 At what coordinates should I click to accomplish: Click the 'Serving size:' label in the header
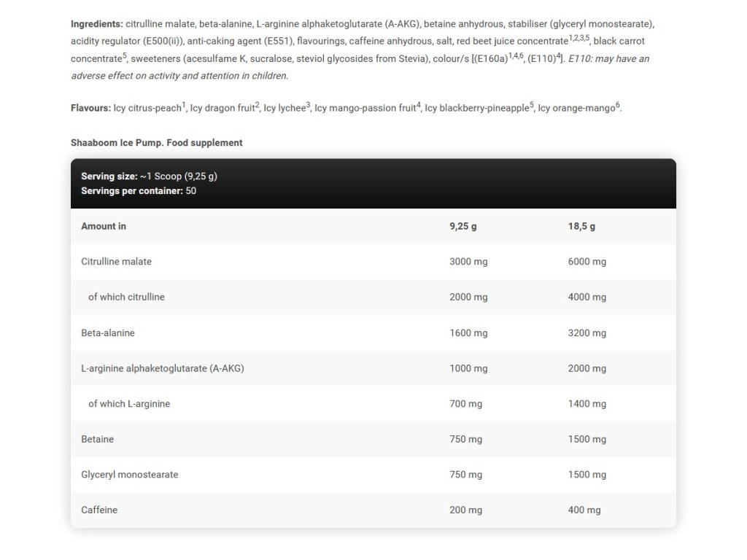click(x=109, y=176)
